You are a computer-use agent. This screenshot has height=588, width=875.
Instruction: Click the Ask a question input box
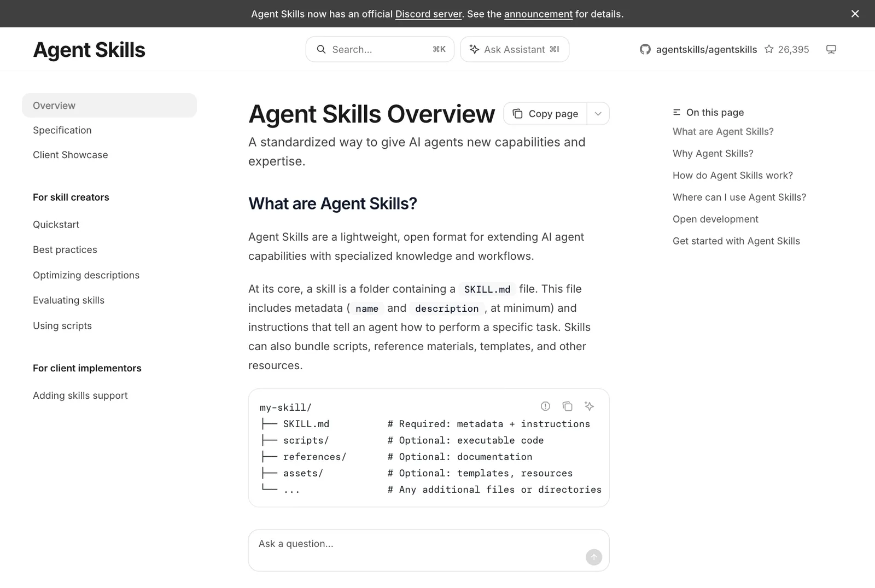[x=429, y=550]
